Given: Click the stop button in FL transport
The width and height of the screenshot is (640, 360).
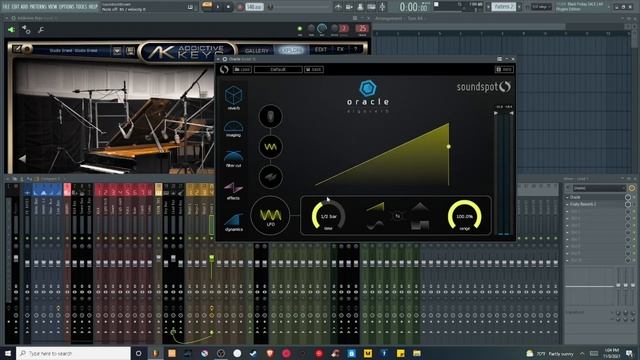Looking at the screenshot, I should pyautogui.click(x=228, y=7).
